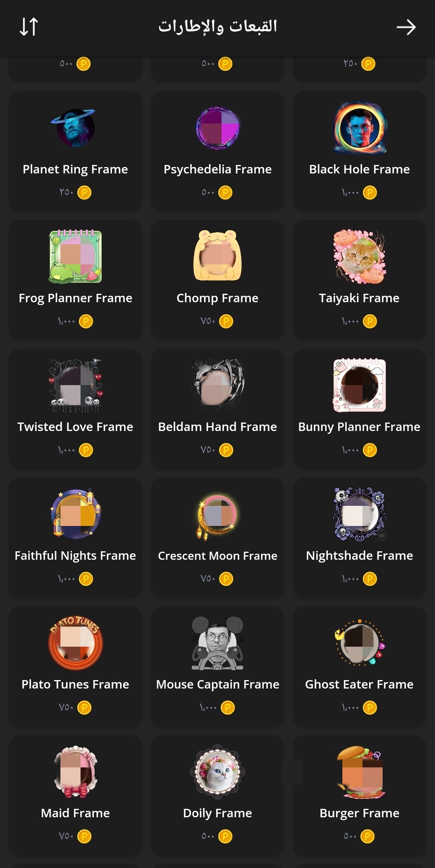Screen dimensions: 435x868
Task: Select the Maid Frame icon
Action: pos(75,772)
